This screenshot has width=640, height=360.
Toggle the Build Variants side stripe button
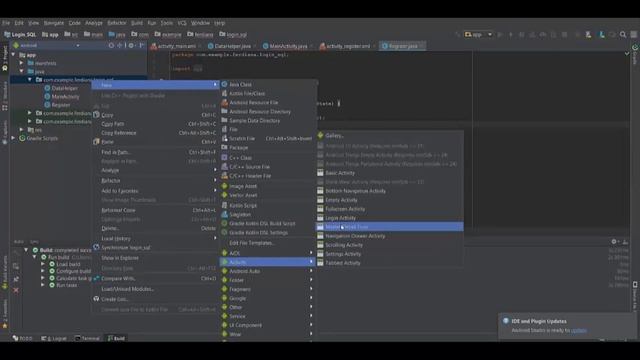[x=4, y=273]
